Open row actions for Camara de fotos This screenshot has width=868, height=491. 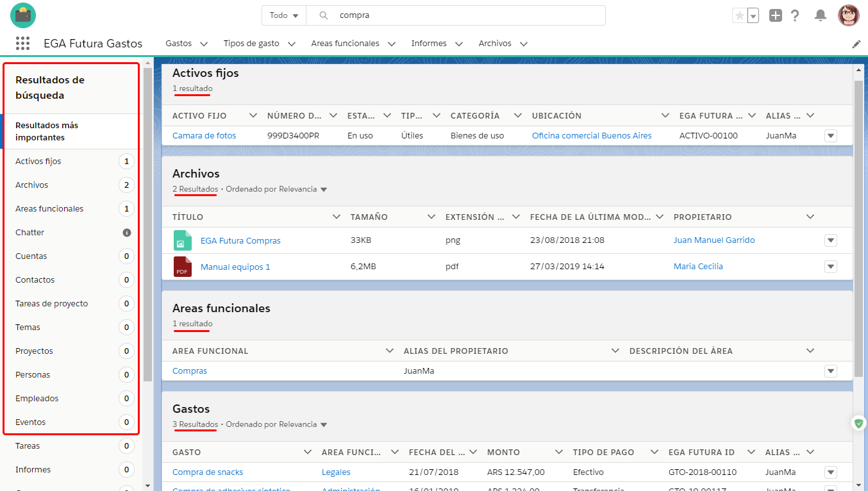click(x=831, y=136)
